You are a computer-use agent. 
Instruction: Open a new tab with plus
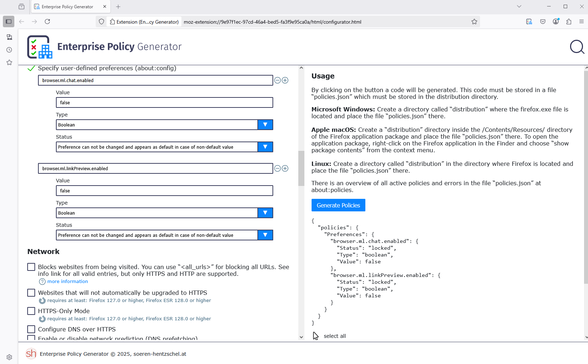118,6
